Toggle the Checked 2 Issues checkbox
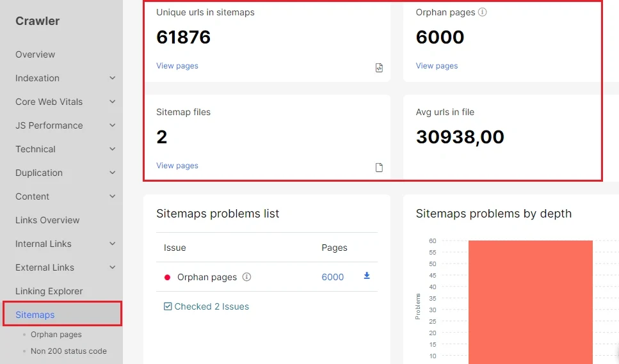The width and height of the screenshot is (619, 364). pos(168,306)
